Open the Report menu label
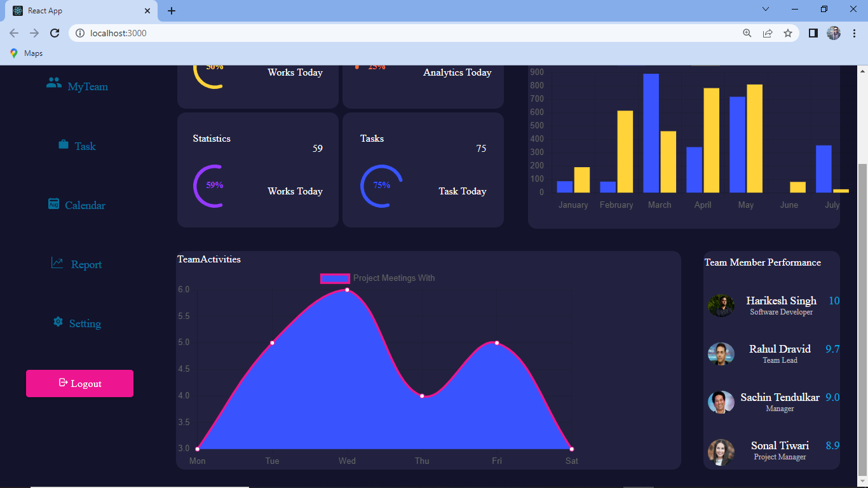This screenshot has height=488, width=868. [x=86, y=264]
